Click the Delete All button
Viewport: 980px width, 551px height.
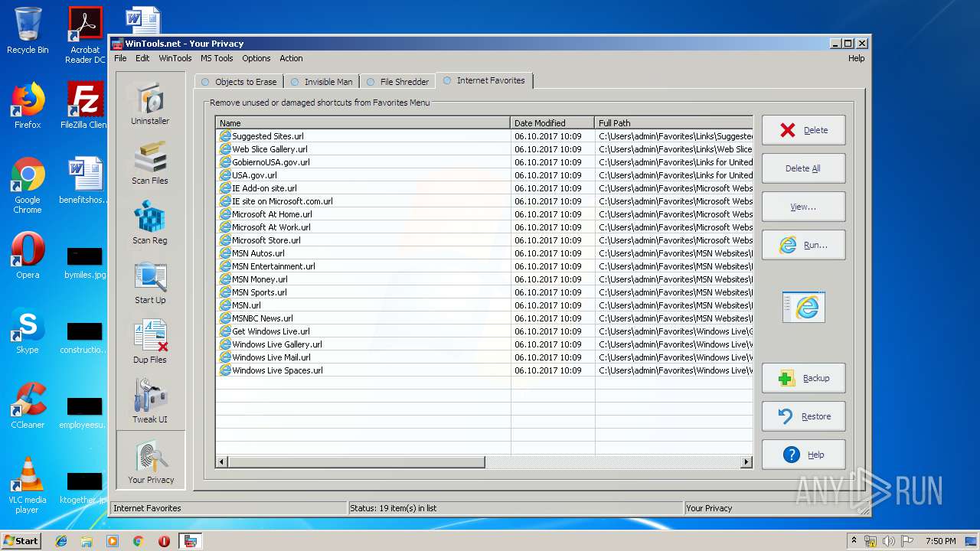click(x=804, y=168)
